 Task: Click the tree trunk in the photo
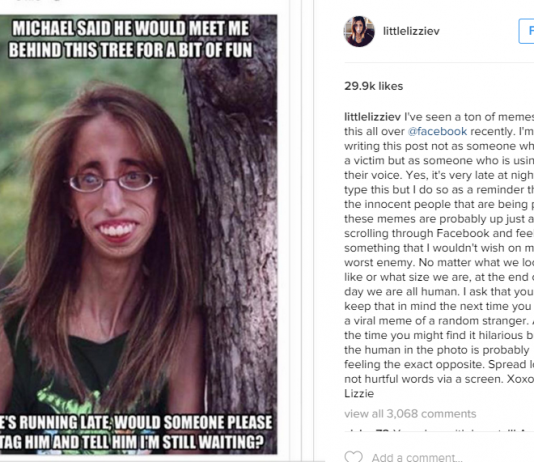pyautogui.click(x=240, y=238)
